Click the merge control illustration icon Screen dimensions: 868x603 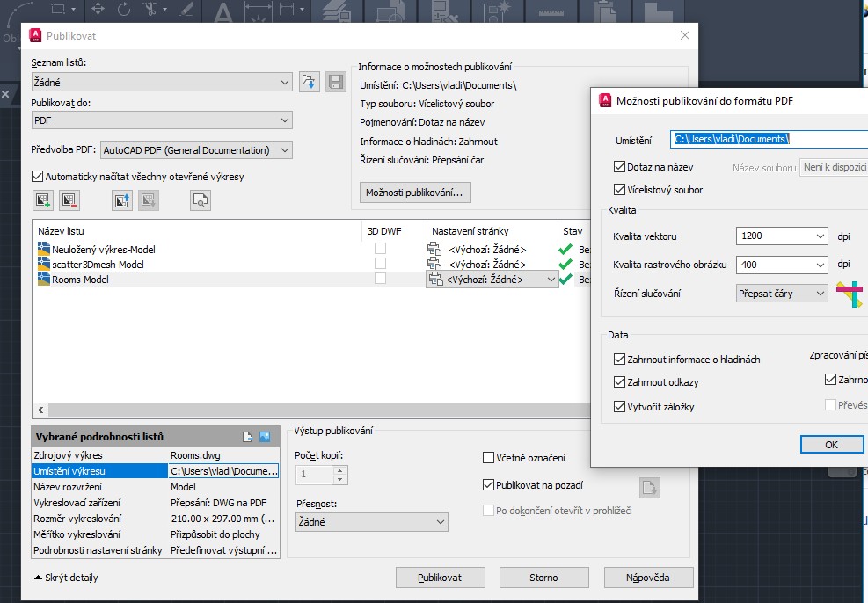[850, 294]
